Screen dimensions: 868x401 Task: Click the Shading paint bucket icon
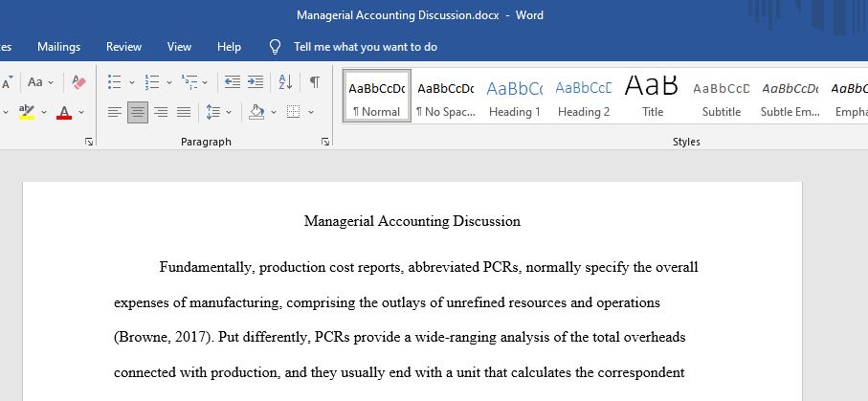256,112
